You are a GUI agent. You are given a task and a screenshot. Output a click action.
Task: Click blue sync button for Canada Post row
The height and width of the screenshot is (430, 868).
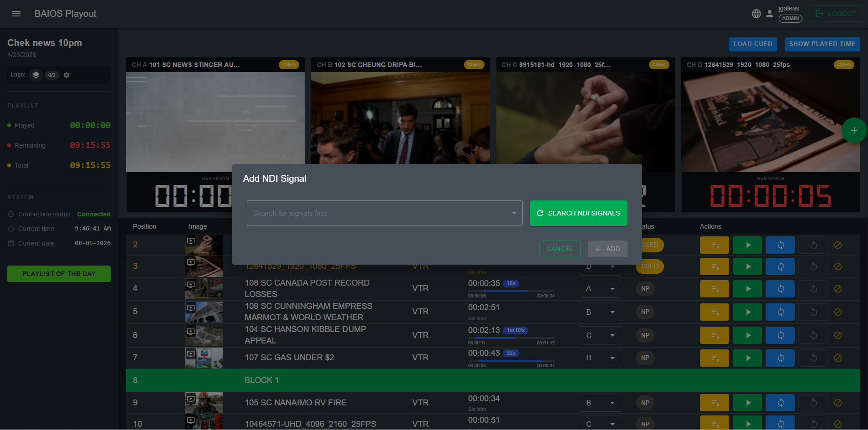(780, 289)
